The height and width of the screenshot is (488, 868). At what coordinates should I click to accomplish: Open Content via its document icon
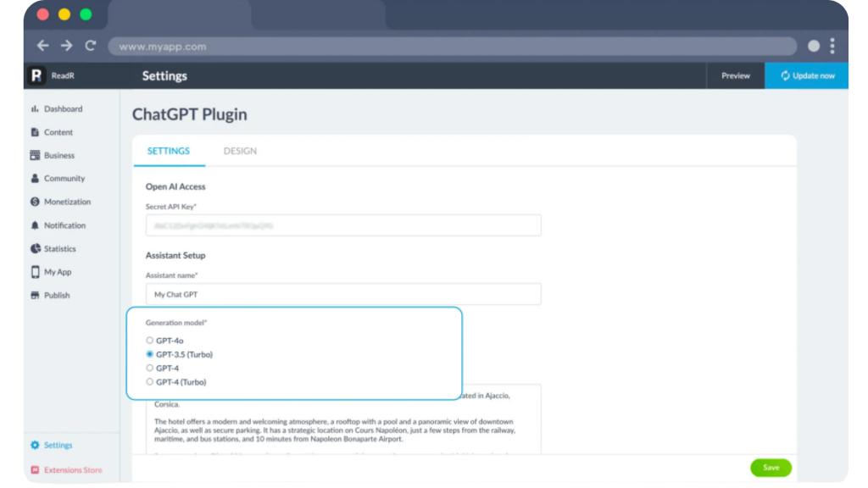35,132
